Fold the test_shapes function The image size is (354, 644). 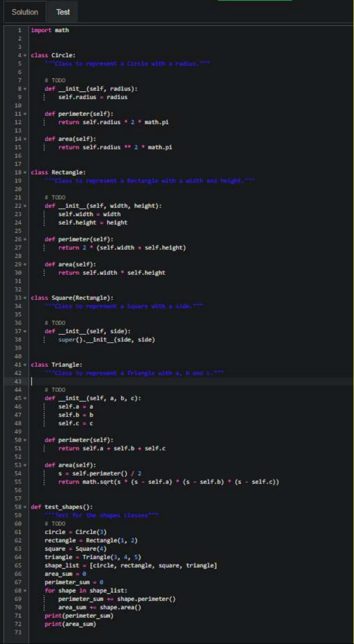click(25, 507)
